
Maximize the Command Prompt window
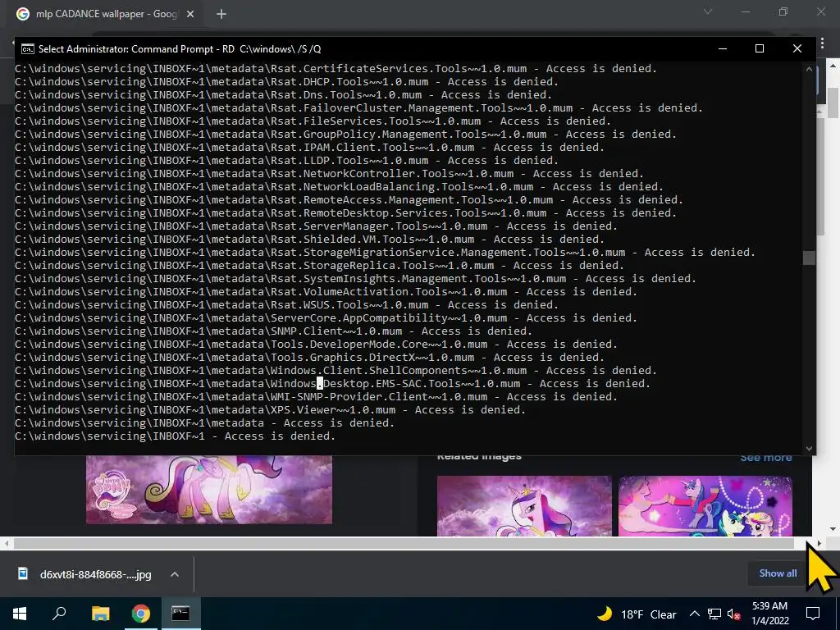click(x=760, y=48)
